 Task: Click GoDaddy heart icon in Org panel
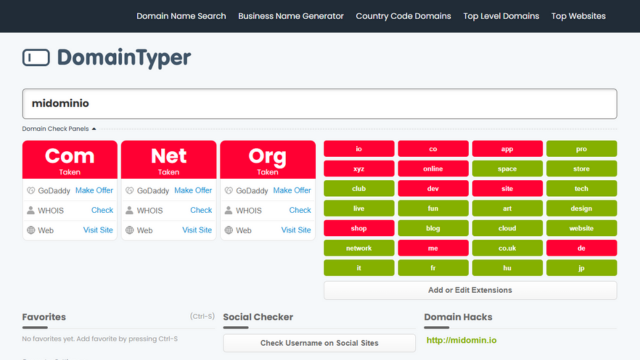(229, 191)
